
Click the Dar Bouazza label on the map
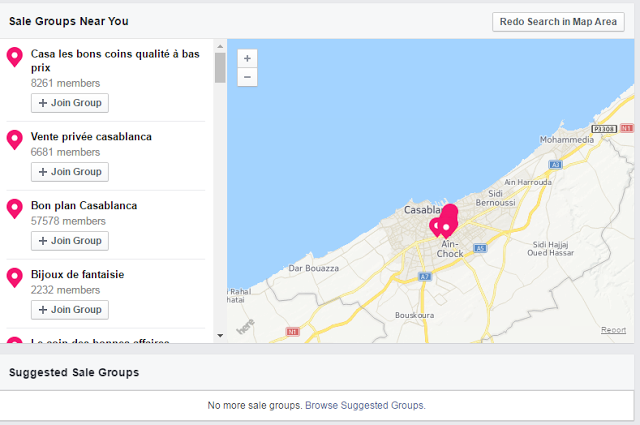pos(313,268)
